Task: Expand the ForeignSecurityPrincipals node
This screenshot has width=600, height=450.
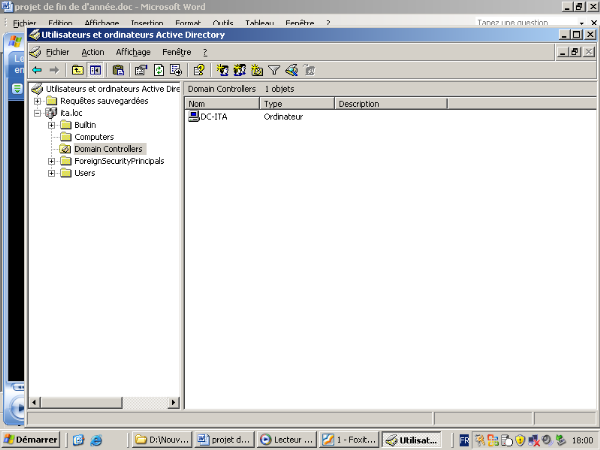Action: coord(51,161)
